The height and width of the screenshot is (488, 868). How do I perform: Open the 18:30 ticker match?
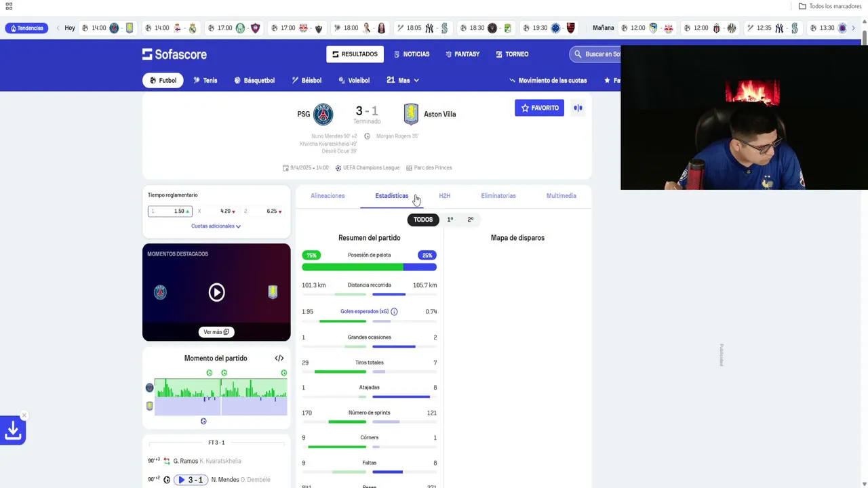pyautogui.click(x=486, y=28)
